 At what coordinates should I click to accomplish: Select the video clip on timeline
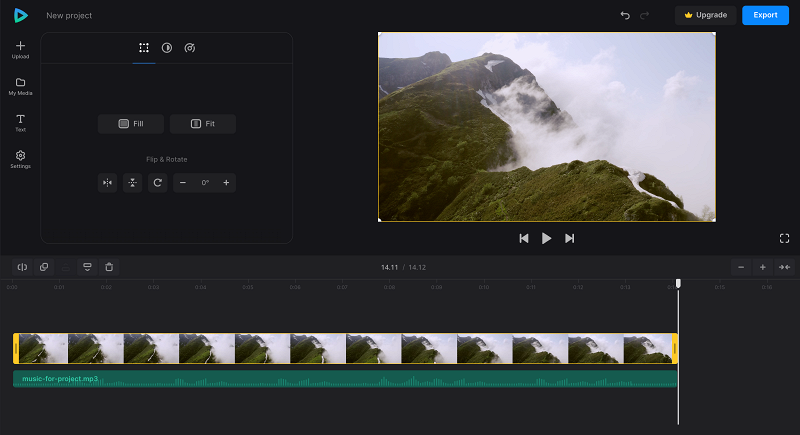coord(345,348)
